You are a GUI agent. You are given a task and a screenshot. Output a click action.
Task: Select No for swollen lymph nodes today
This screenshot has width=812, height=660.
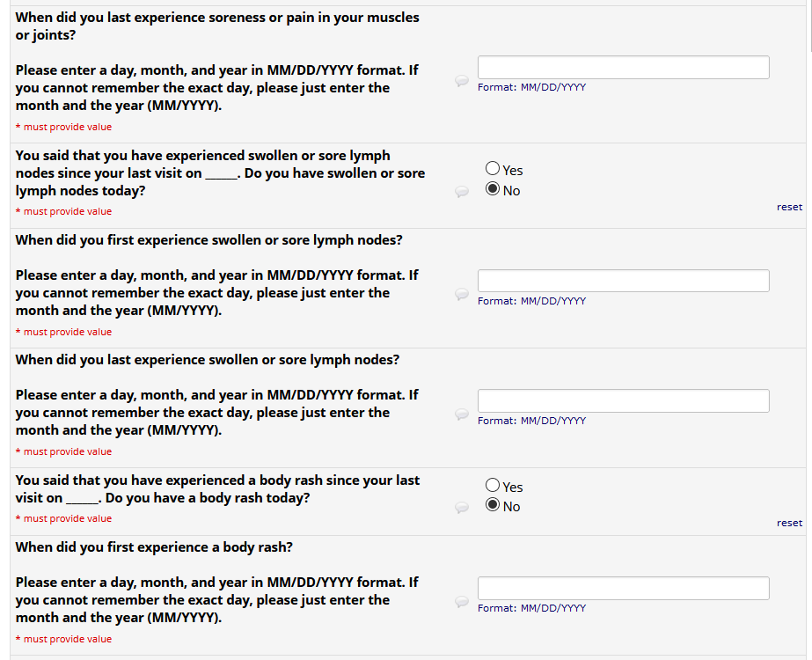[493, 189]
